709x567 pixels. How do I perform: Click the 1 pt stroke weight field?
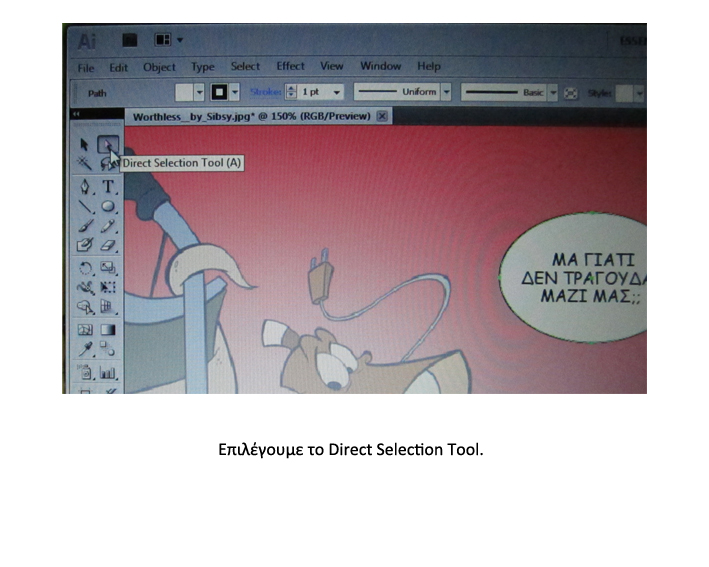pos(314,92)
